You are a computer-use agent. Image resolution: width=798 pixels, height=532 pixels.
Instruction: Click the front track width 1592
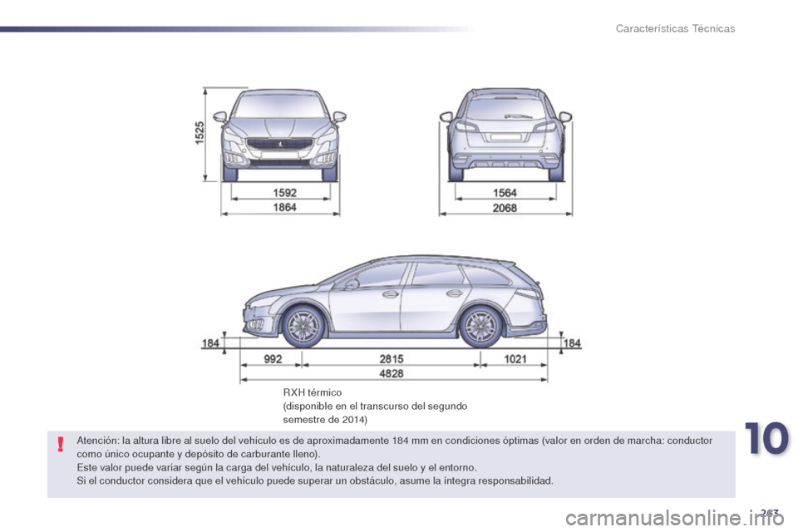tap(284, 193)
